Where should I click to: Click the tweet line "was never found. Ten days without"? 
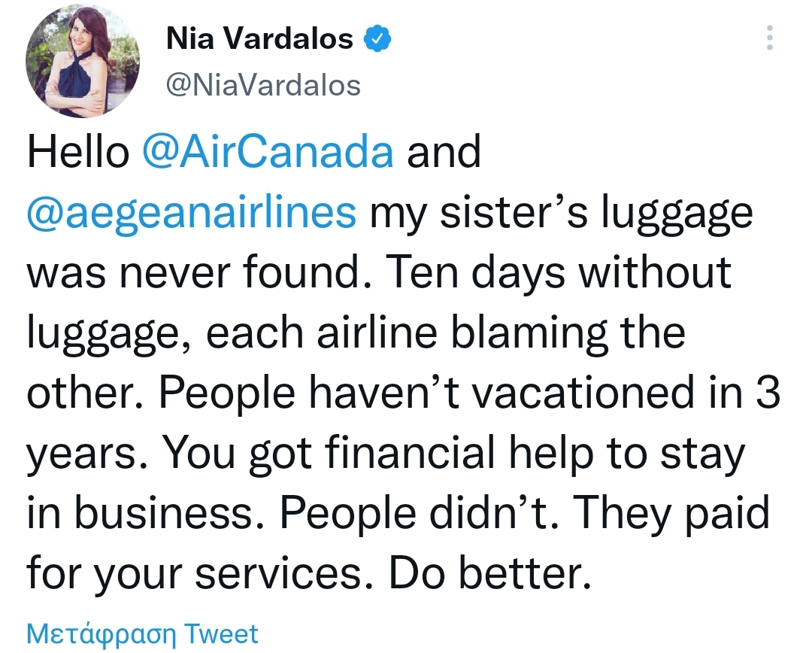[x=379, y=272]
